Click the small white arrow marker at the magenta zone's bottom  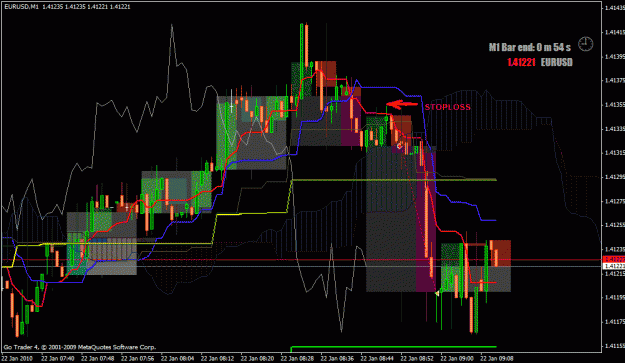pos(437,293)
